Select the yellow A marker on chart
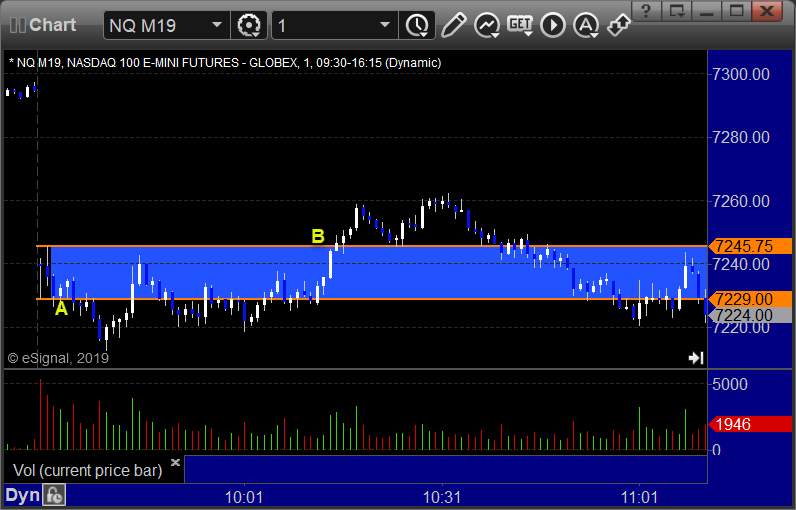 pyautogui.click(x=61, y=309)
